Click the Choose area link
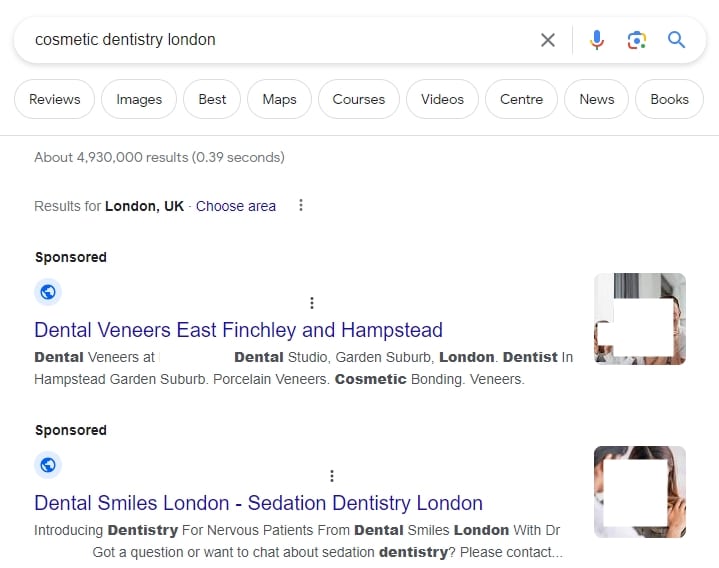 point(236,206)
